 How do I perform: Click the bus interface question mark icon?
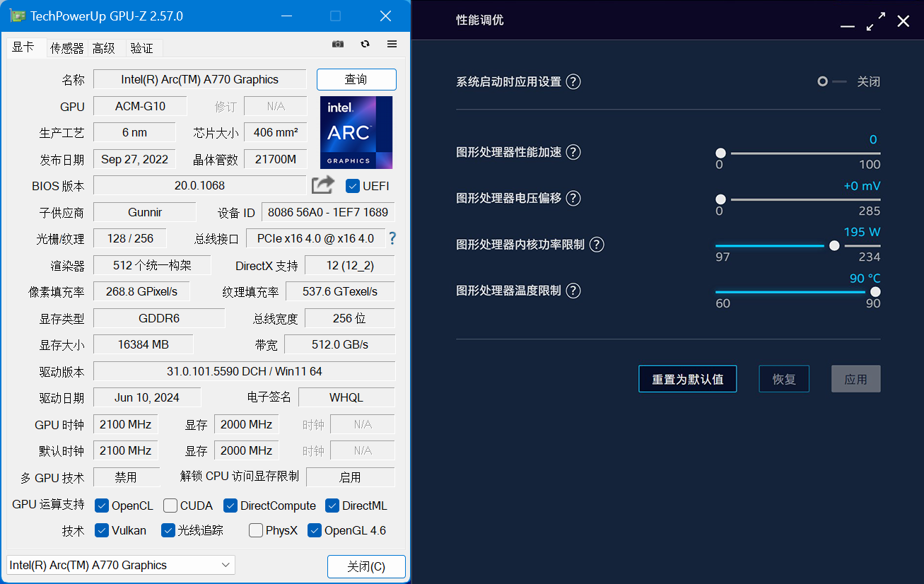[x=392, y=238]
